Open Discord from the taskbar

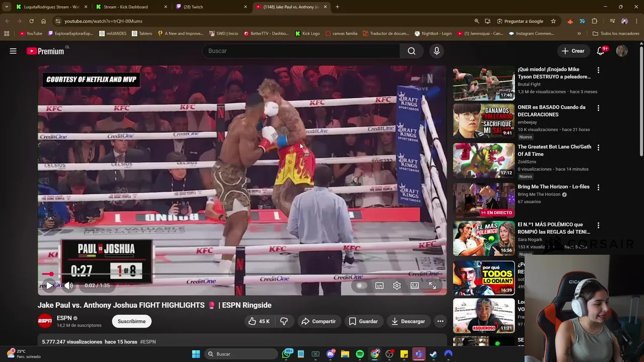click(331, 354)
